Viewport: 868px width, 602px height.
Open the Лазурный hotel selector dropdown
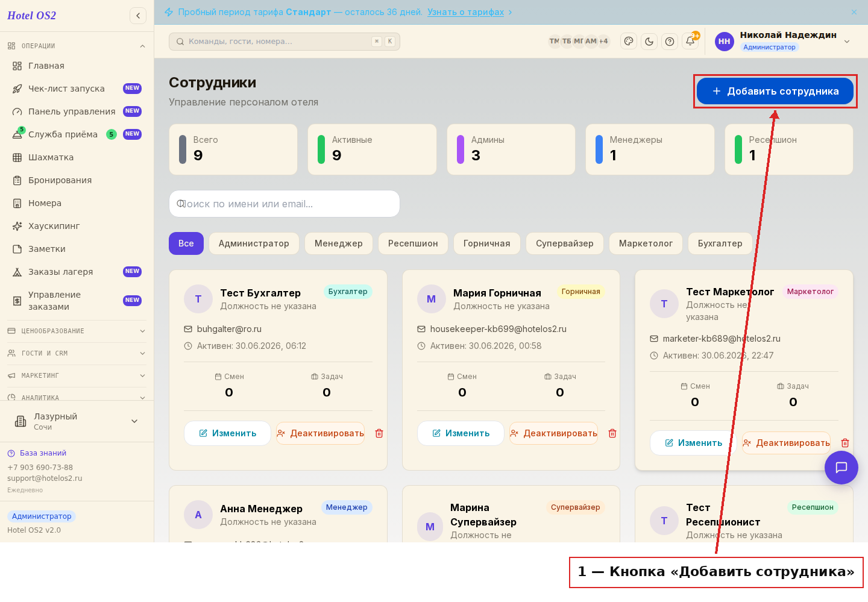click(77, 421)
